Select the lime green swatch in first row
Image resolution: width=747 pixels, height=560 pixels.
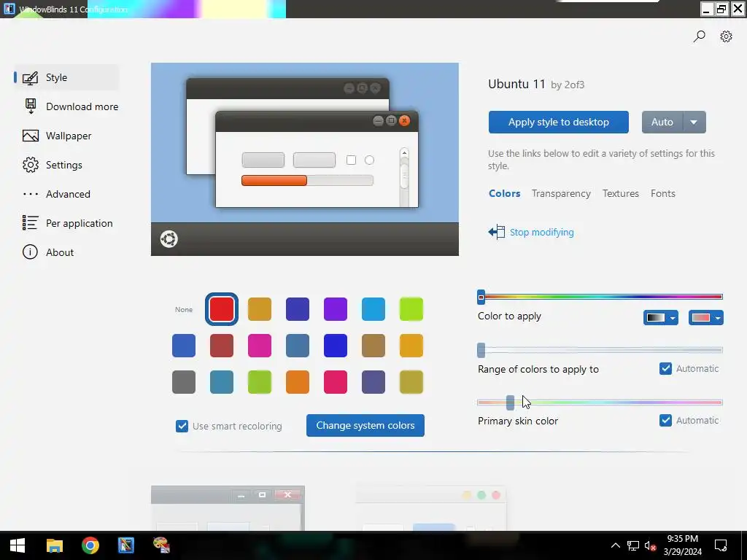click(x=411, y=309)
